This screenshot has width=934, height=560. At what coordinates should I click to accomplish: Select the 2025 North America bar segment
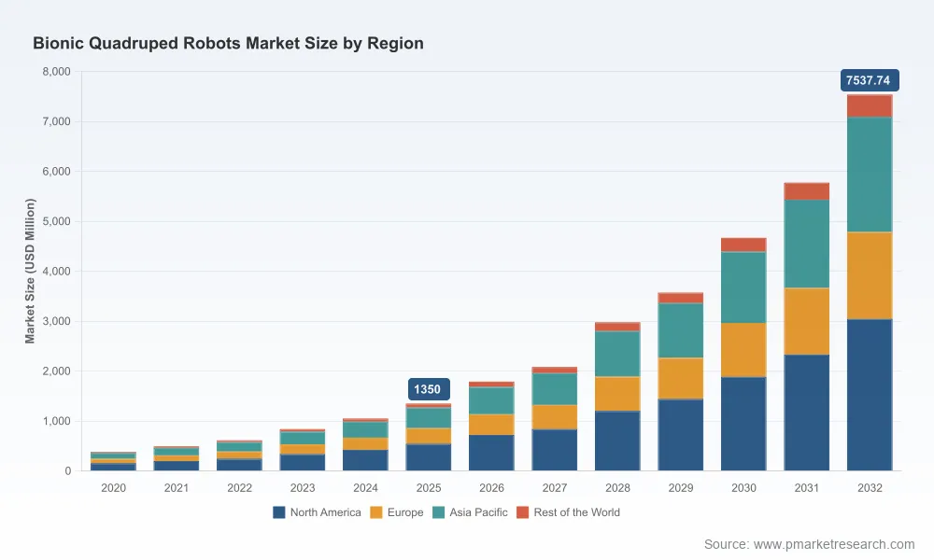pos(429,457)
